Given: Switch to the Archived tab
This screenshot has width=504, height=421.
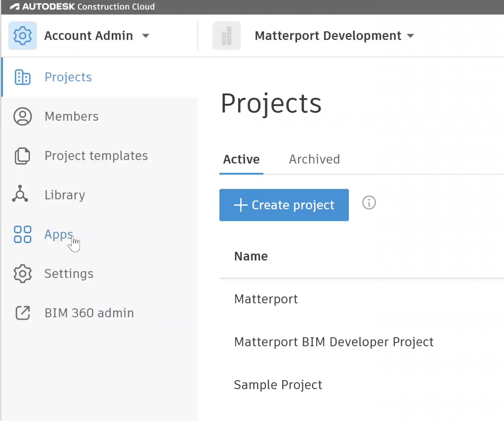Looking at the screenshot, I should point(314,160).
